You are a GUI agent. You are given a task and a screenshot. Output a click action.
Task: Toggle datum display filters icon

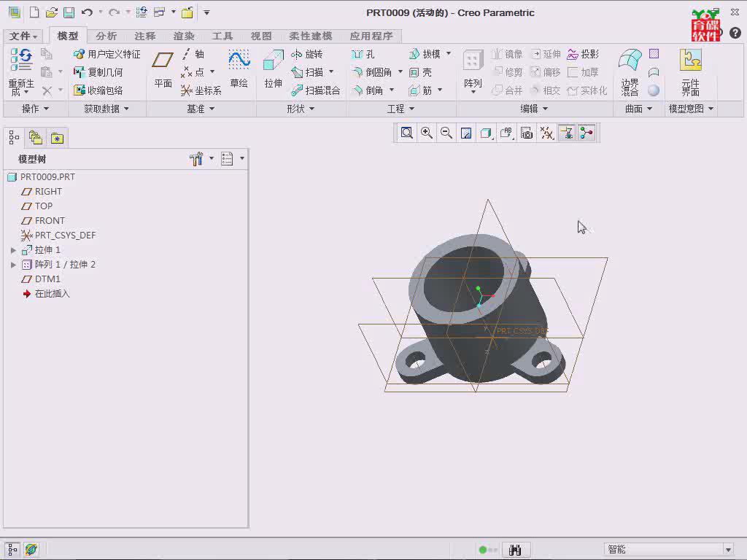coord(546,133)
